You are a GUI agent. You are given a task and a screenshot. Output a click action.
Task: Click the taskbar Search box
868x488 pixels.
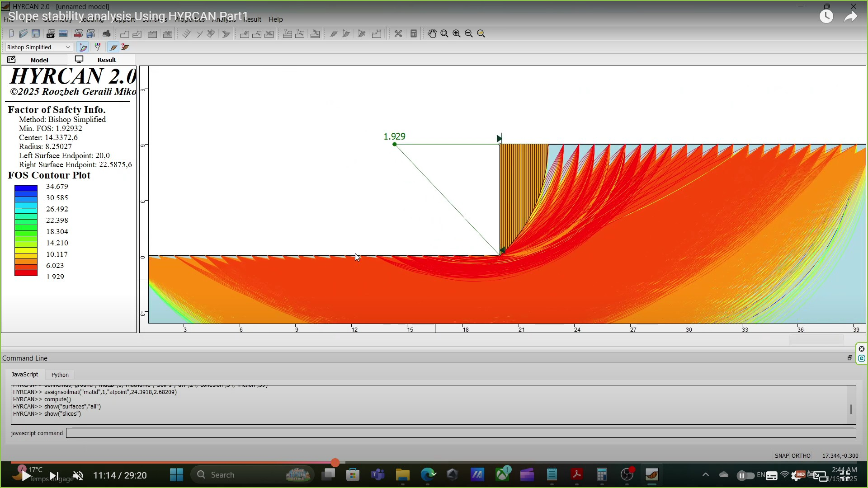(253, 475)
